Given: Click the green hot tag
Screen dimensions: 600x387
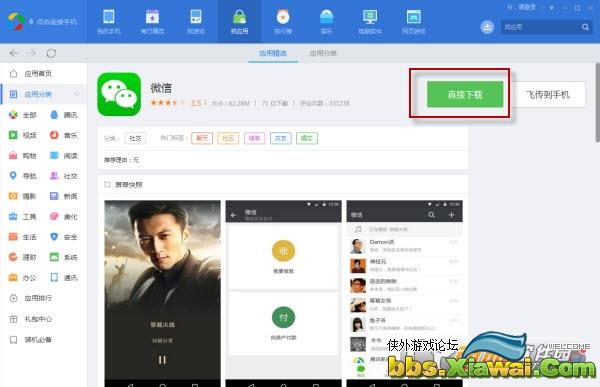Looking at the screenshot, I should point(307,138).
